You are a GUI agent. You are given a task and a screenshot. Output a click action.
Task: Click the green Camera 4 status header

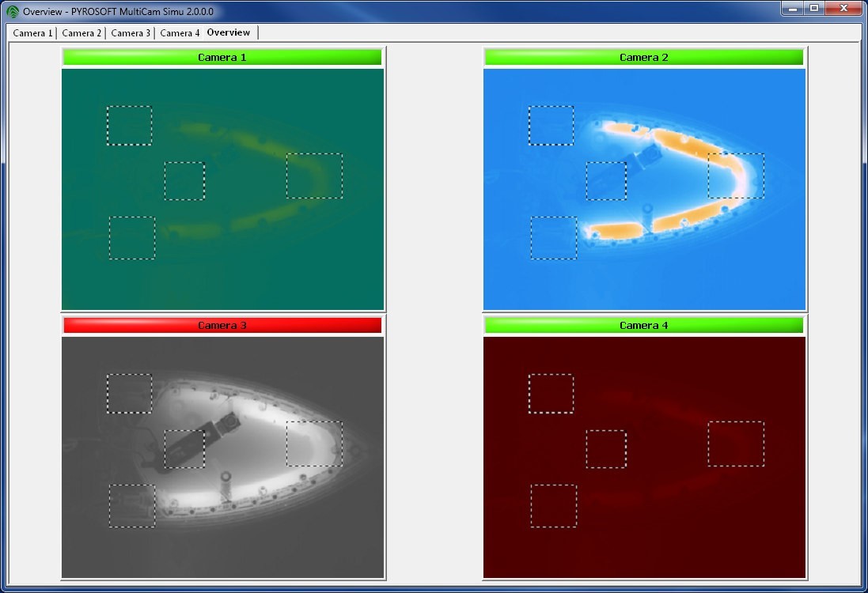[x=644, y=326]
